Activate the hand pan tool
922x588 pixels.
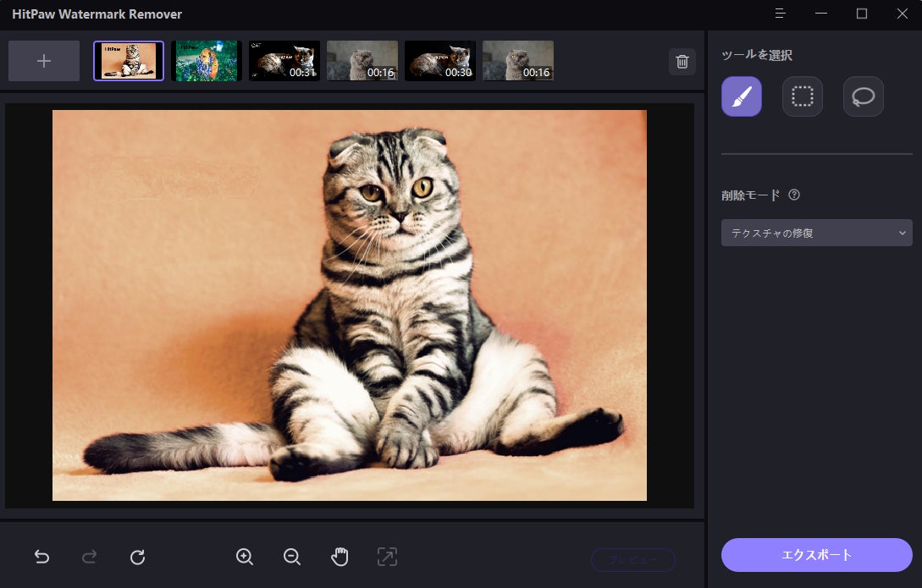point(340,557)
